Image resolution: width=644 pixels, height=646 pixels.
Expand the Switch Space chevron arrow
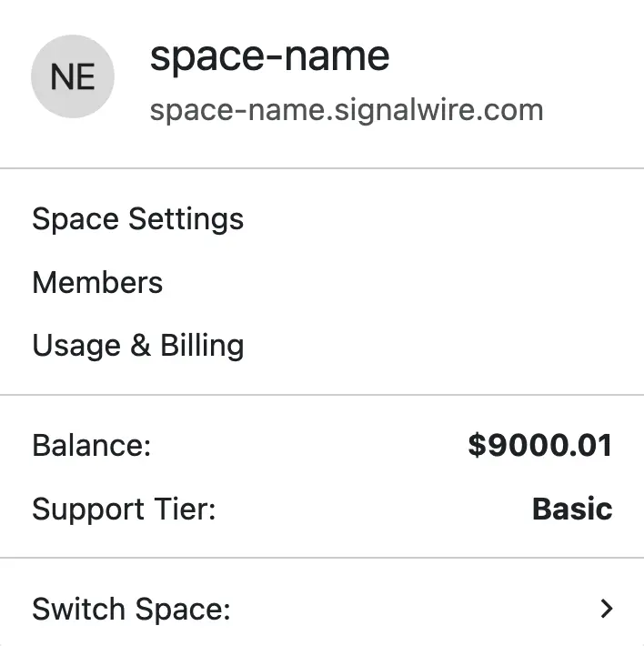point(608,609)
